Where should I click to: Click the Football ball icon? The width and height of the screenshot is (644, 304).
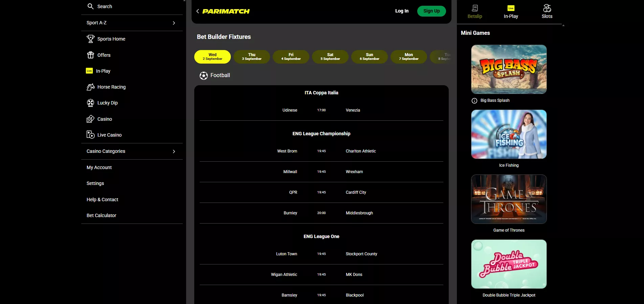(204, 75)
